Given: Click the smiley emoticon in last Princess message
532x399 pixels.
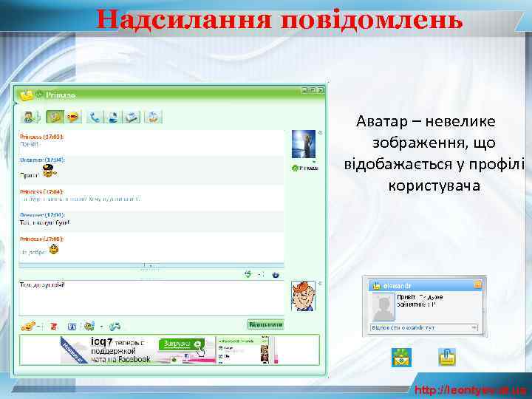Looking at the screenshot, I should (x=54, y=250).
